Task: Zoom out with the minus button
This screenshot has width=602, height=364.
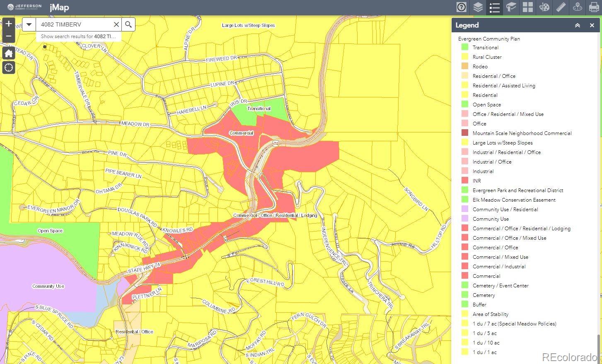Action: tap(9, 36)
